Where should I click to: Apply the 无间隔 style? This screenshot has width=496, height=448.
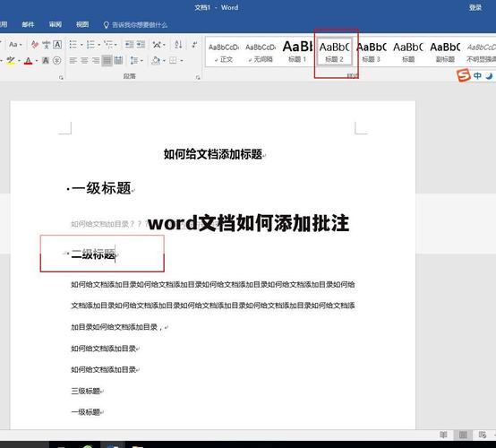261,52
